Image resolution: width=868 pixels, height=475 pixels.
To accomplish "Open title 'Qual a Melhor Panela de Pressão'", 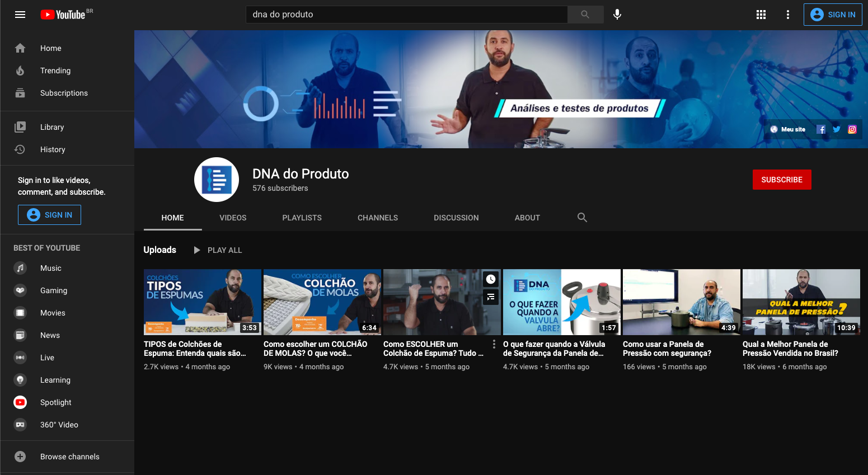I will (x=790, y=349).
